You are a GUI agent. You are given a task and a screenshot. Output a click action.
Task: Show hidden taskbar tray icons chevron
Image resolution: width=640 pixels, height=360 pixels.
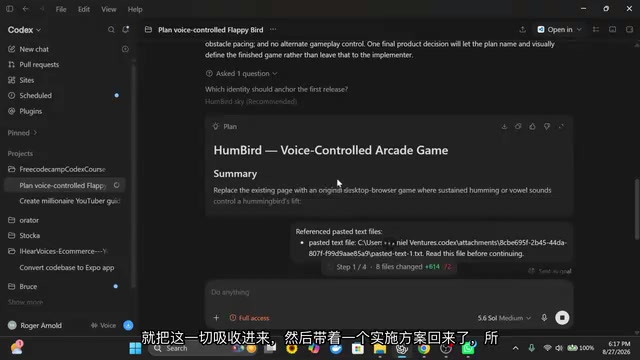coord(516,348)
